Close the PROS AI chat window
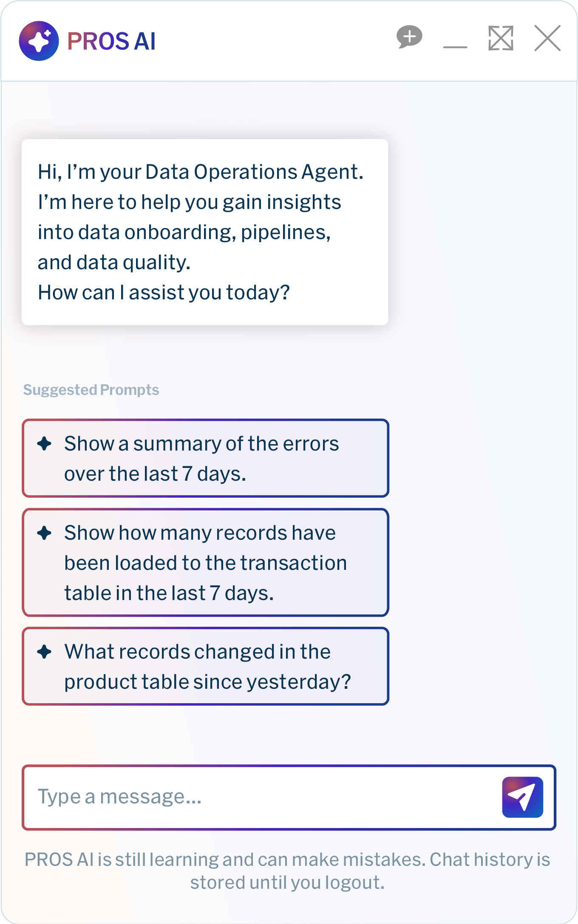The height and width of the screenshot is (924, 578). coord(547,38)
